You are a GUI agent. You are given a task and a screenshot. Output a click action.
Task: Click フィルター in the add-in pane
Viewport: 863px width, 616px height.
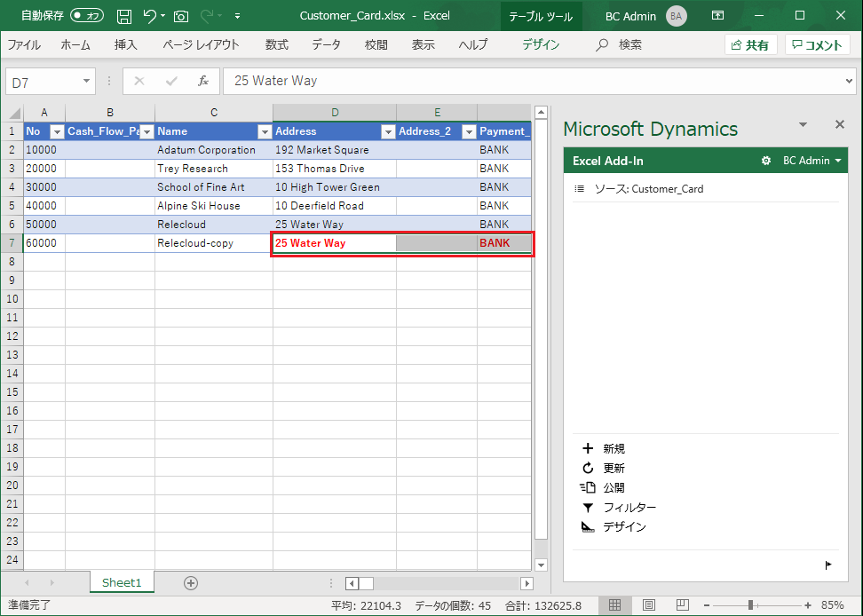click(x=619, y=508)
